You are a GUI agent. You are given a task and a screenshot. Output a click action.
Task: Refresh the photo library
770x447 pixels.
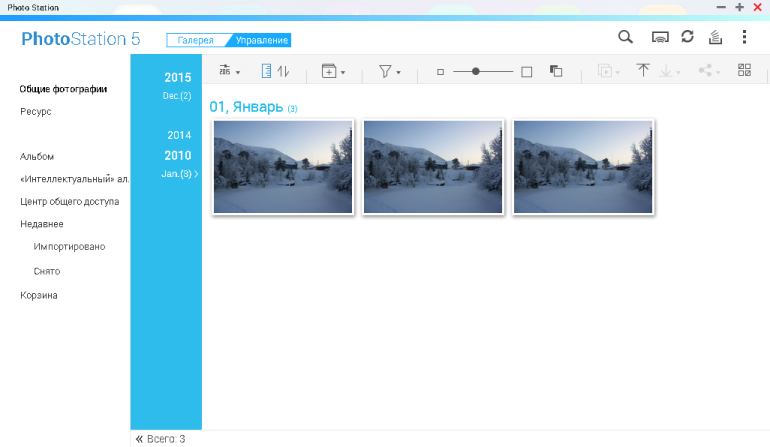click(x=688, y=37)
